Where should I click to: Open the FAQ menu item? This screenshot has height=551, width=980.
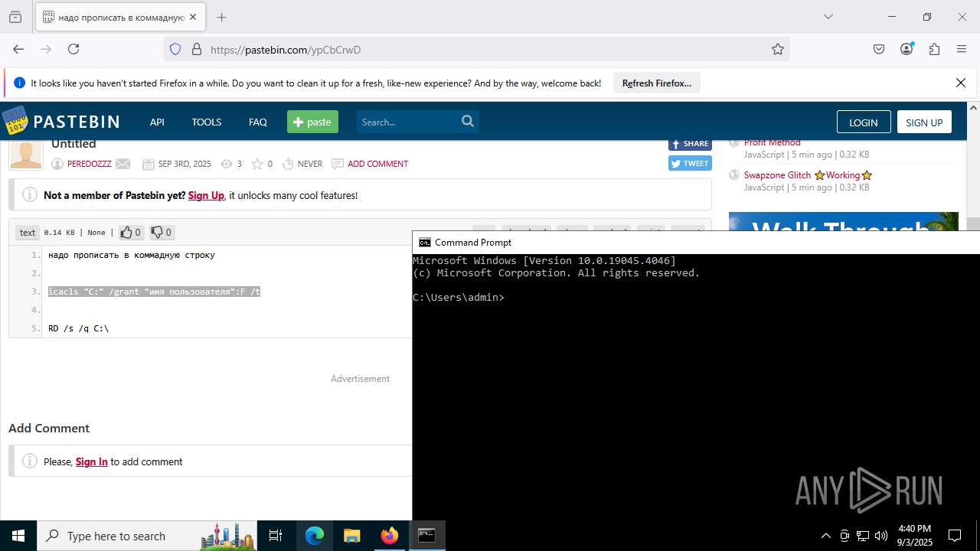pos(258,122)
